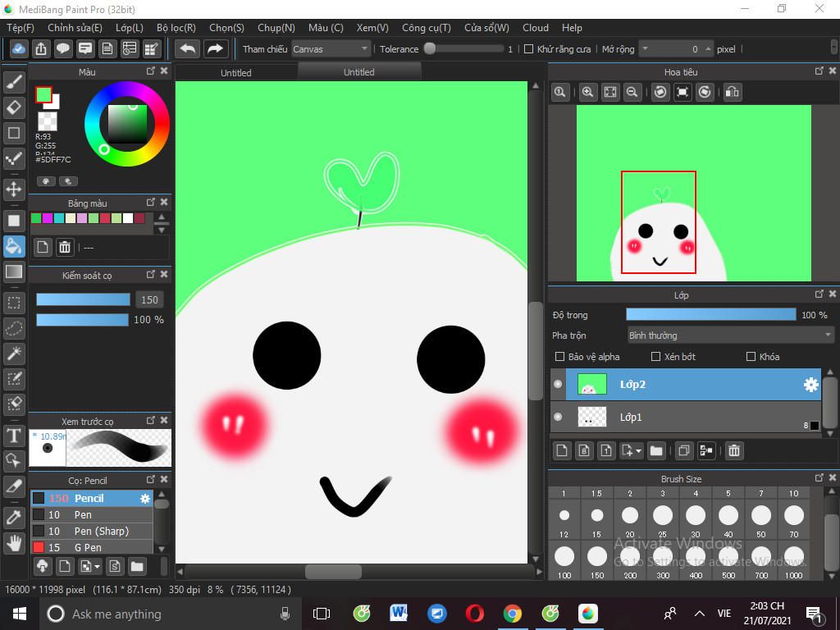Select the Brush tool in left toolbar
Screen dimensions: 840x630
pos(14,81)
